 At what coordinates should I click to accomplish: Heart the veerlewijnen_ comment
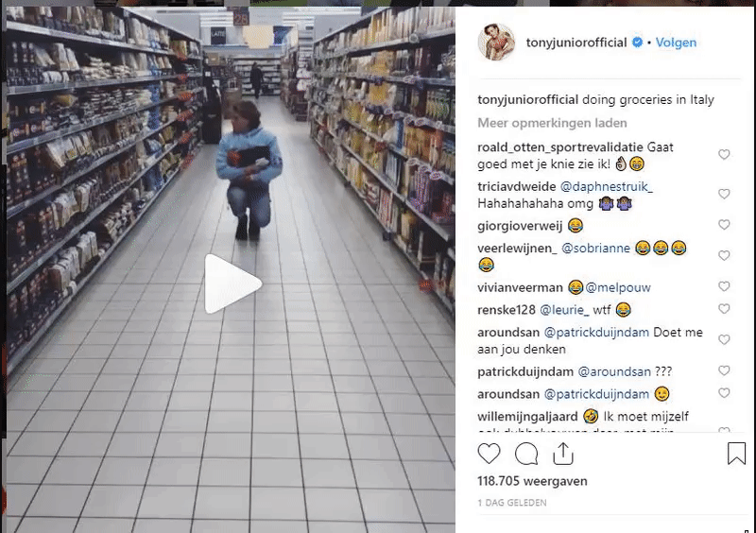pos(724,256)
